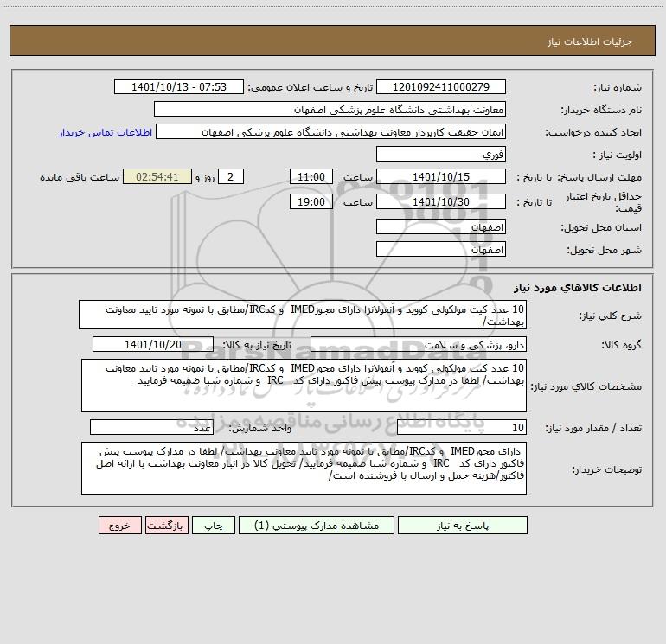Click the گروه کالا field دارو، پزشکی و سلامت
Viewport: 666px width, 644px height.
419,344
